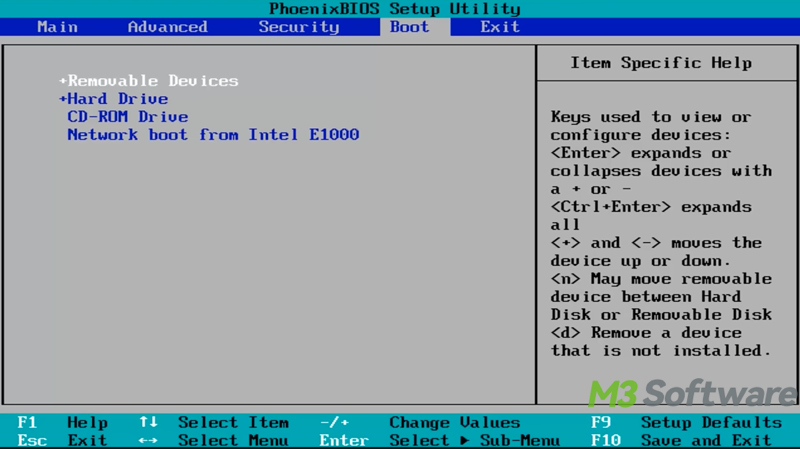Go to the Exit tab
This screenshot has width=800, height=449.
tap(499, 27)
